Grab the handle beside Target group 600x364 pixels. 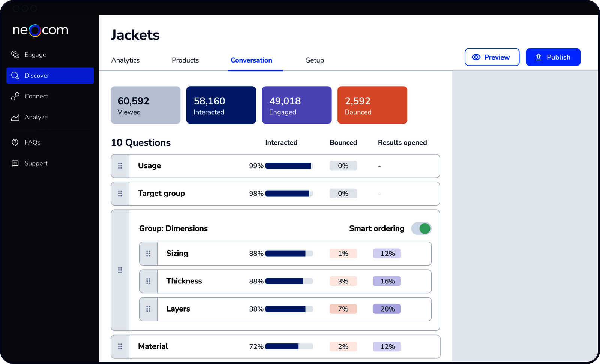pos(120,194)
